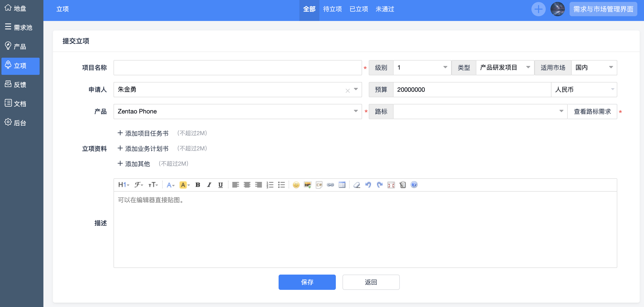Undo the last editor action

tap(368, 185)
